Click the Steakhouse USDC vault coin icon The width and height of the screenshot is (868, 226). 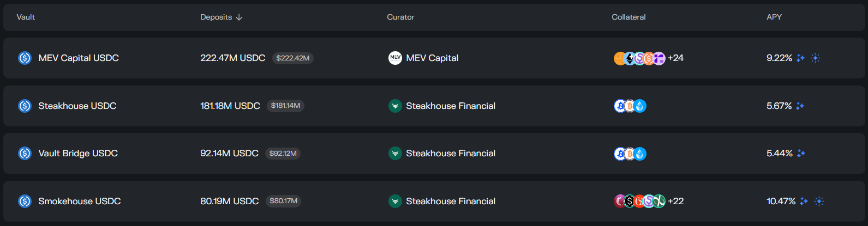coord(25,106)
